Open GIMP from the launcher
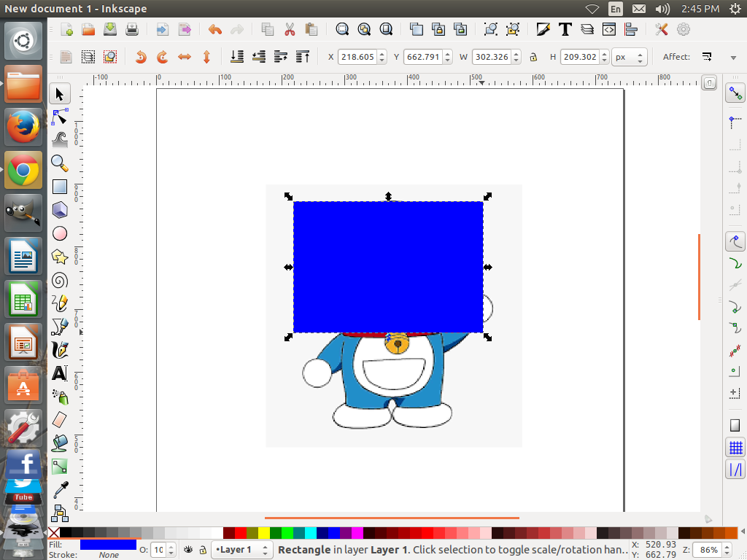The image size is (747, 560). (x=23, y=213)
